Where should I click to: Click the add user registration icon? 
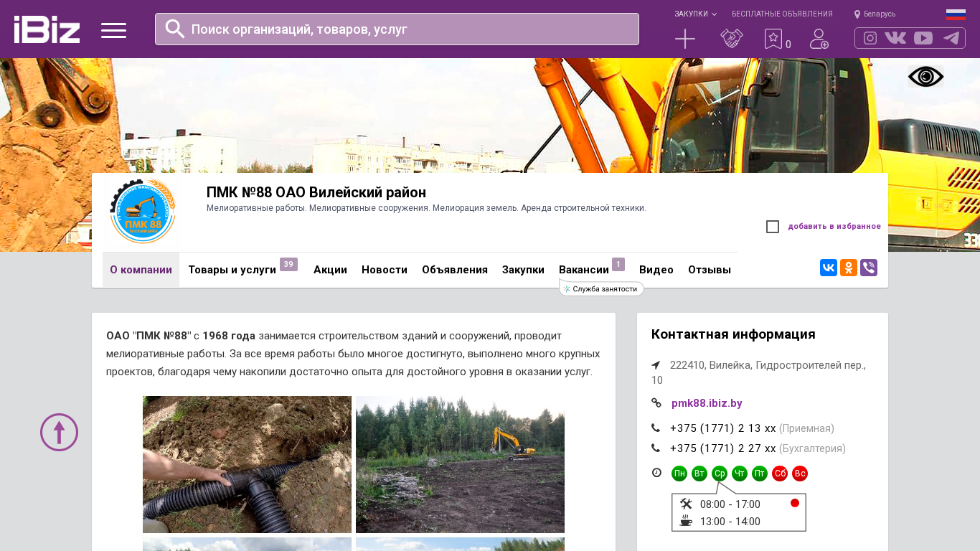click(819, 39)
